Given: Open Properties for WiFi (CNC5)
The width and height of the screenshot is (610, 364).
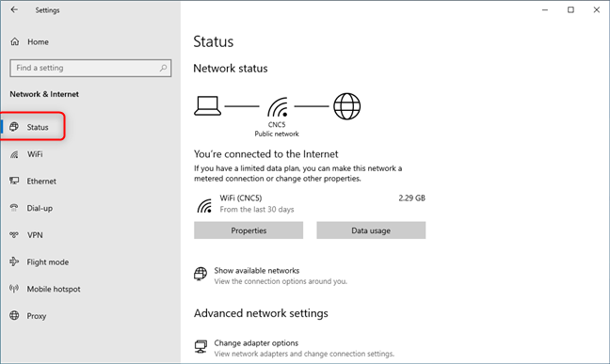Looking at the screenshot, I should tap(249, 230).
